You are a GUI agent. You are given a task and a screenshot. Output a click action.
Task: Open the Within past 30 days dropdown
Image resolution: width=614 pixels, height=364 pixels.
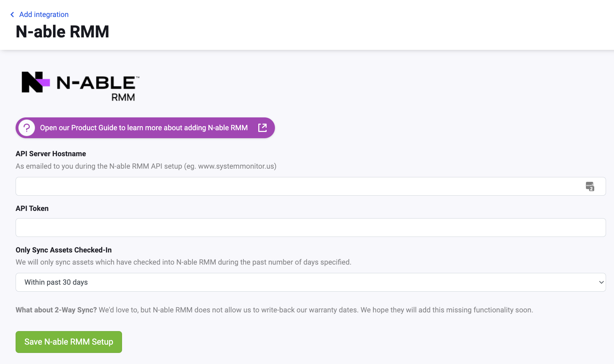311,282
